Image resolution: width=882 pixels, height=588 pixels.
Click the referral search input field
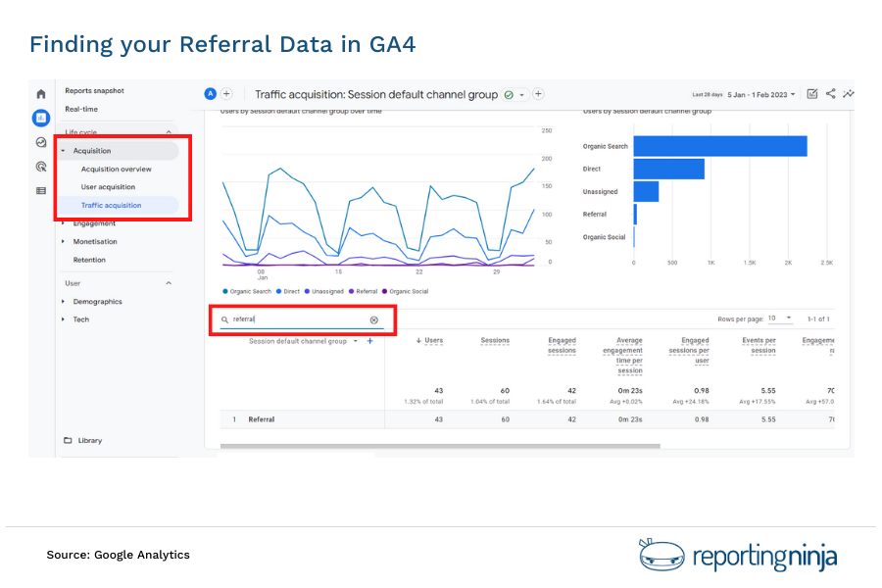pyautogui.click(x=302, y=319)
